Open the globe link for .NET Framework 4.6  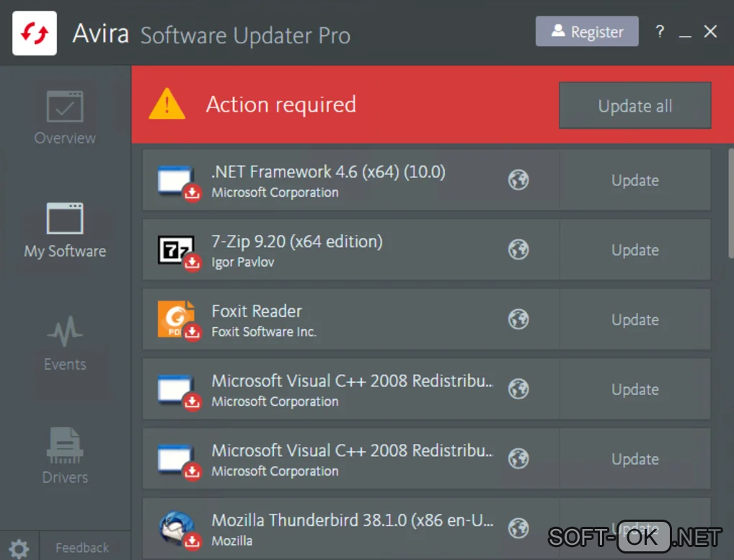click(518, 179)
